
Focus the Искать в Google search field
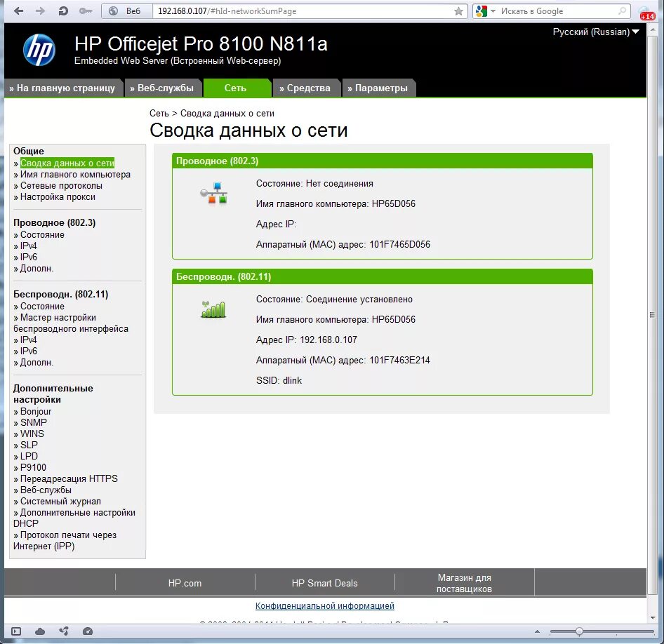pyautogui.click(x=557, y=11)
